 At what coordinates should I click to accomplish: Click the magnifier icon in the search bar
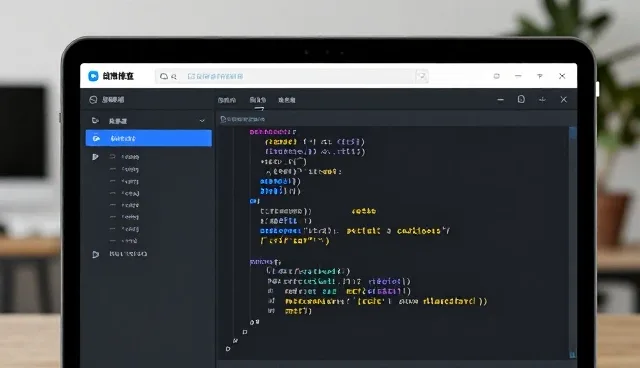(x=174, y=77)
